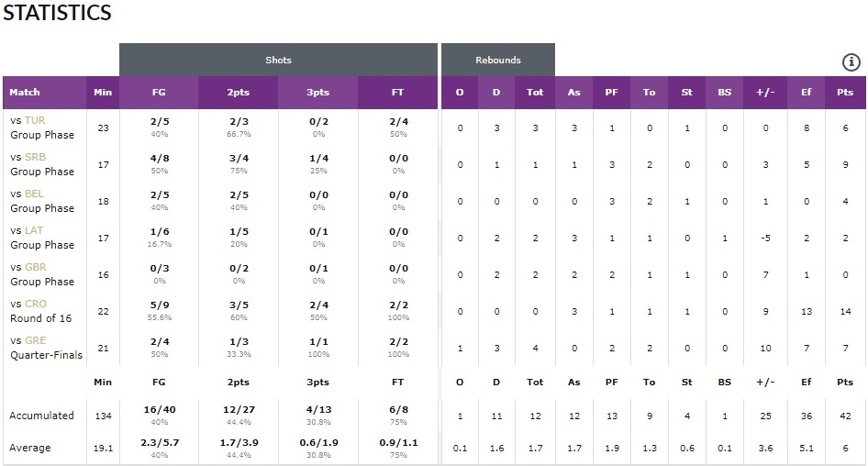This screenshot has height=466, width=868.
Task: Click the FG column header
Action: pos(159,92)
